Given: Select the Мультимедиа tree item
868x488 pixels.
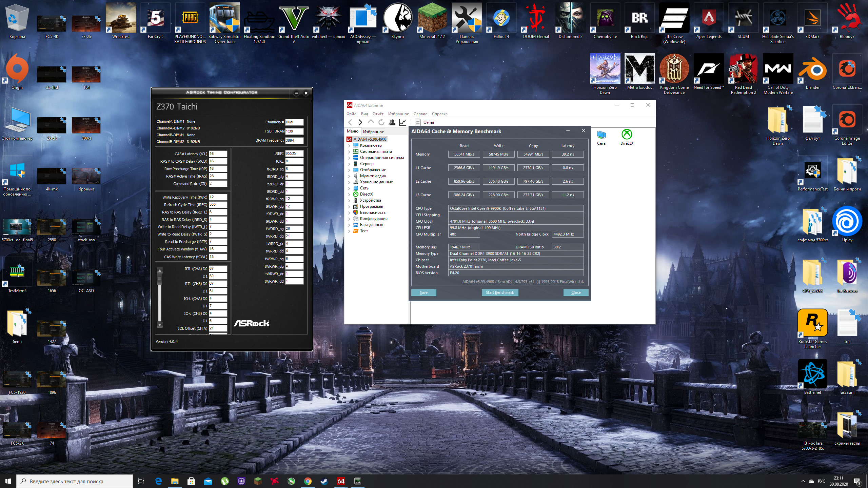Looking at the screenshot, I should point(373,176).
